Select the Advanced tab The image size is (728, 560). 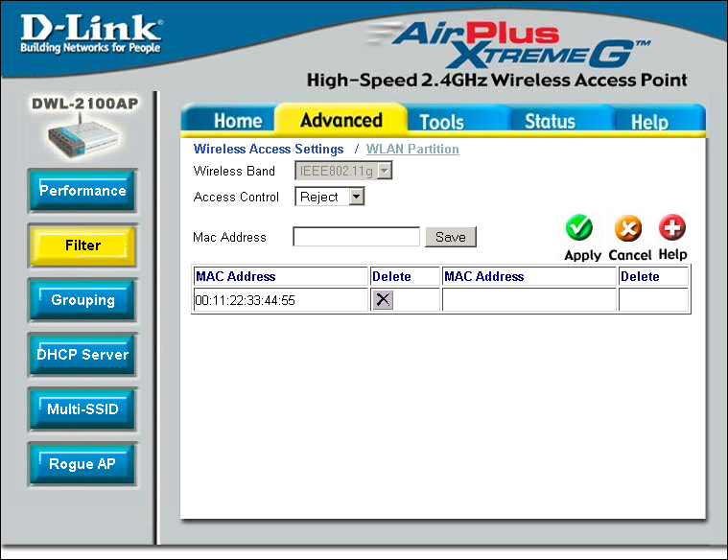pos(341,120)
